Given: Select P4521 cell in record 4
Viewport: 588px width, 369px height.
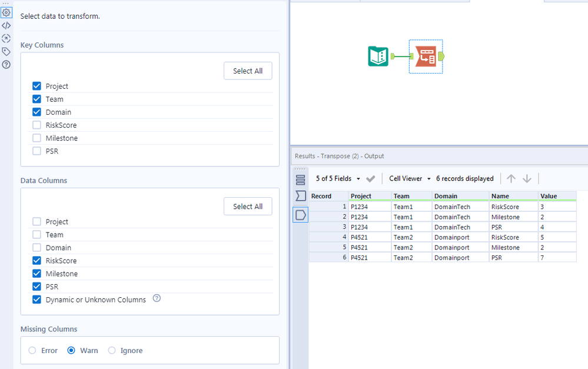Looking at the screenshot, I should click(370, 237).
